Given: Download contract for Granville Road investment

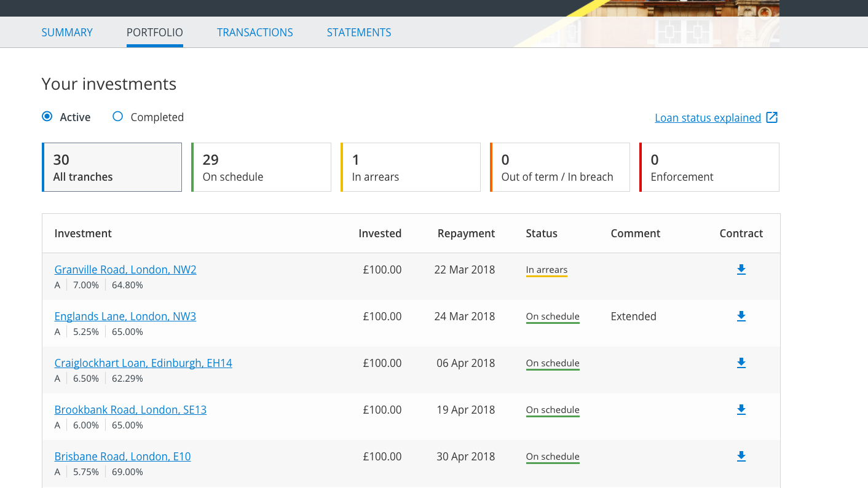Looking at the screenshot, I should click(741, 269).
